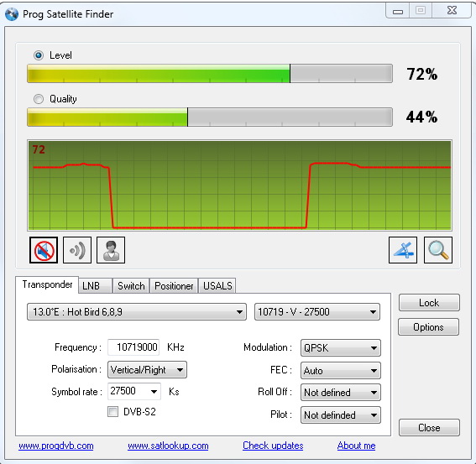The width and height of the screenshot is (476, 464).
Task: Switch to the USALS tab
Action: coord(217,286)
